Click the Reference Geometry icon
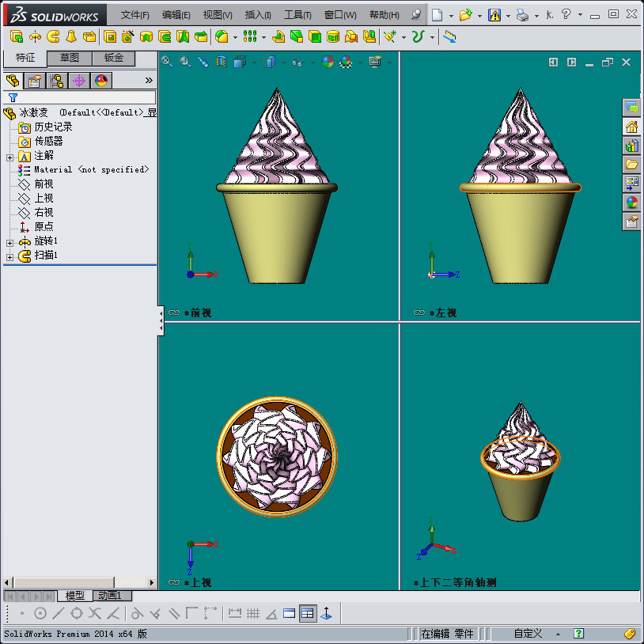Image resolution: width=644 pixels, height=644 pixels. point(389,37)
